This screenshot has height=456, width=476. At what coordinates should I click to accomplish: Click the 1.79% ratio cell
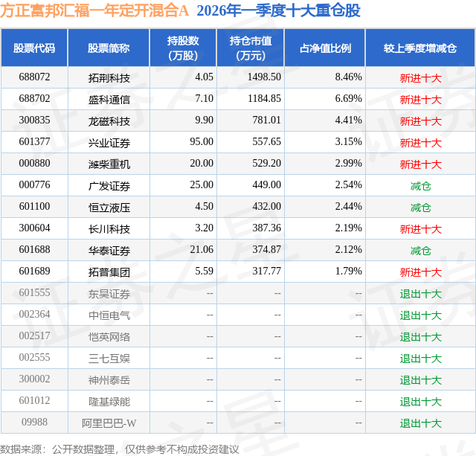click(x=349, y=271)
